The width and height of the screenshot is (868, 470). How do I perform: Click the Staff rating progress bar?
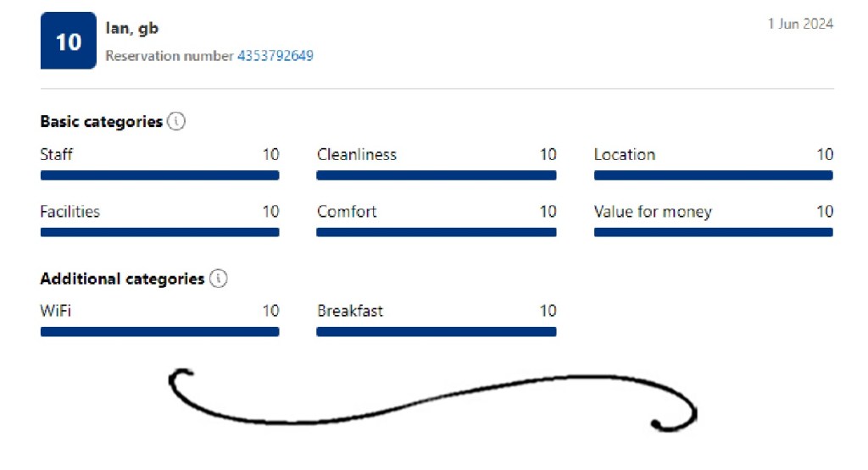point(159,175)
